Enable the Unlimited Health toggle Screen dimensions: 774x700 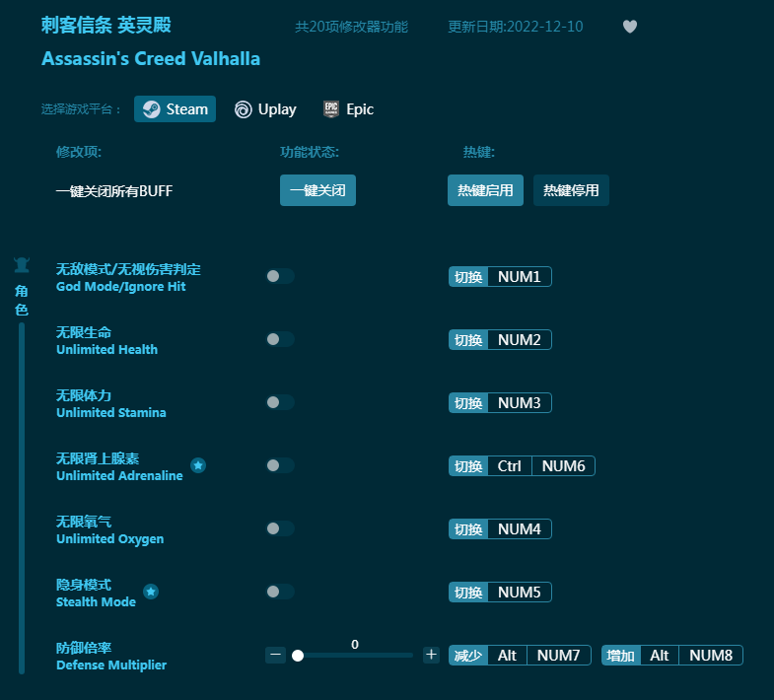coord(280,339)
